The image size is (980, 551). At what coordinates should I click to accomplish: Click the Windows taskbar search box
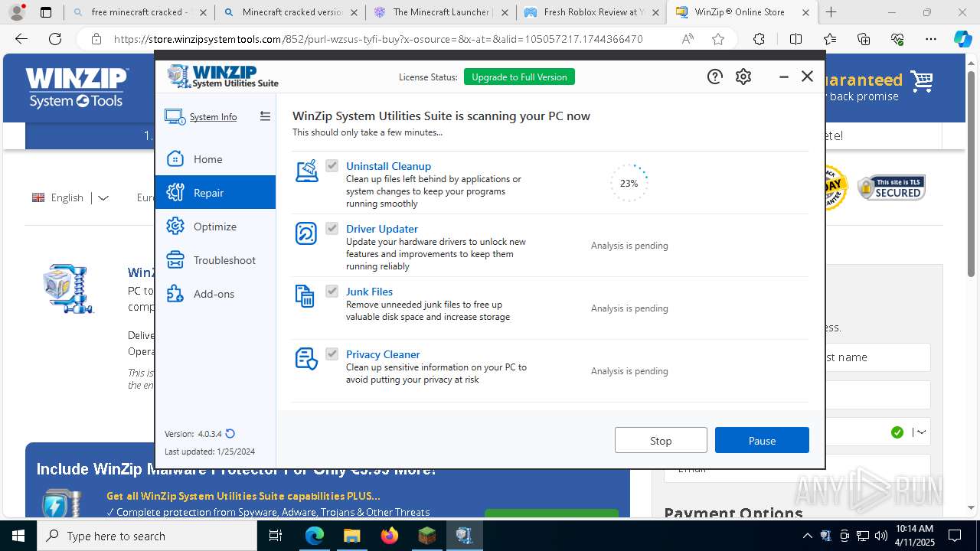point(147,536)
